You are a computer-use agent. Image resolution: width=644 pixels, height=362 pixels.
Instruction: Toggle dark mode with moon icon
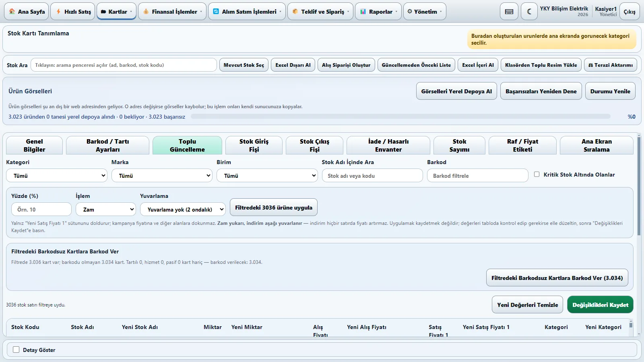click(x=529, y=12)
